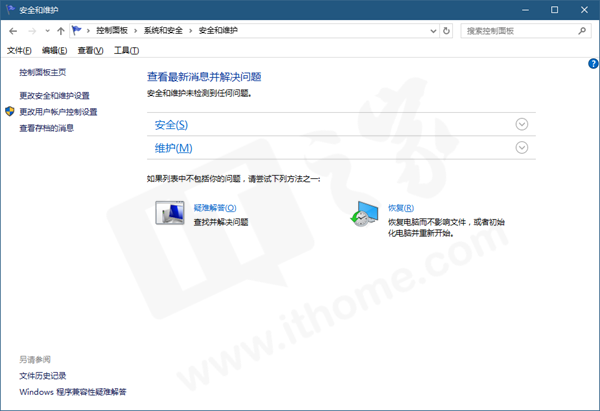Expand the 安全(S) section chevron
Image resolution: width=600 pixels, height=411 pixels.
(x=521, y=124)
